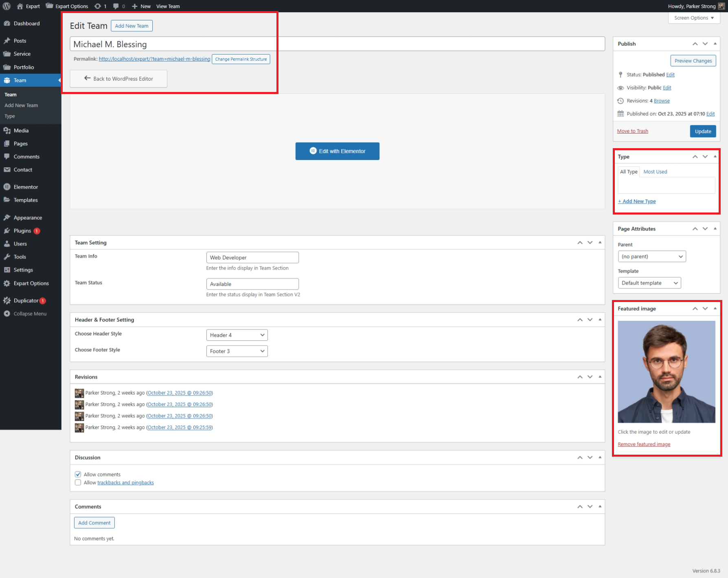The image size is (728, 578).
Task: Open Media library from sidebar
Action: coord(21,131)
